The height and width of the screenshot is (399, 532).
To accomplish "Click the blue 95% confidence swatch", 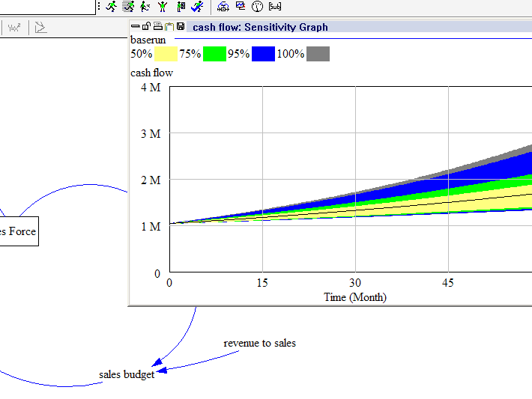I will (x=263, y=54).
